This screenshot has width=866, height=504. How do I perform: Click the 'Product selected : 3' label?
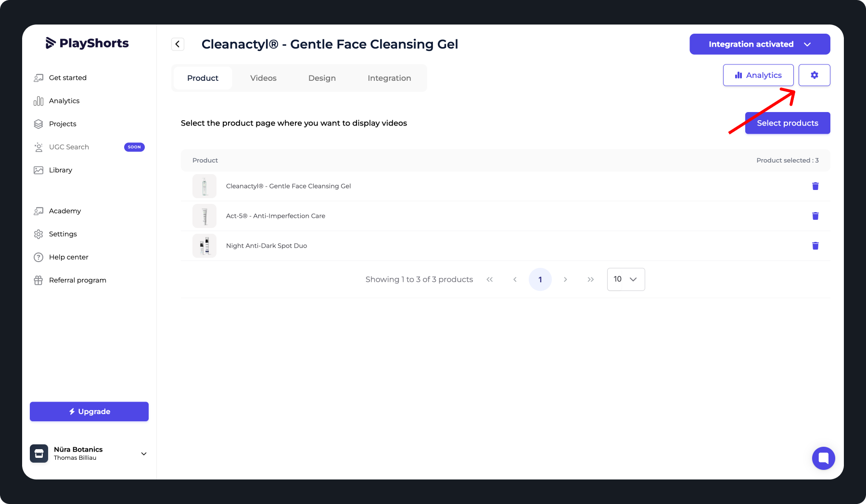pyautogui.click(x=788, y=161)
